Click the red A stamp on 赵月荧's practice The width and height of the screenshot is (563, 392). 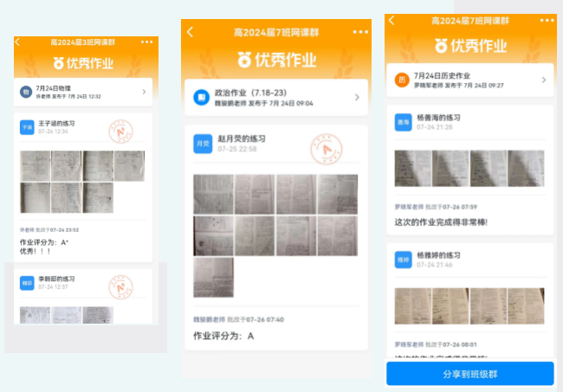pos(326,149)
